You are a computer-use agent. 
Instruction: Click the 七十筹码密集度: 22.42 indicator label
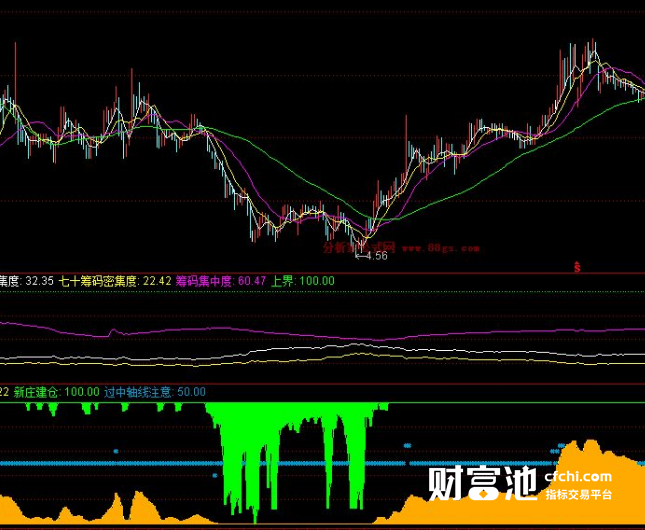[x=115, y=281]
